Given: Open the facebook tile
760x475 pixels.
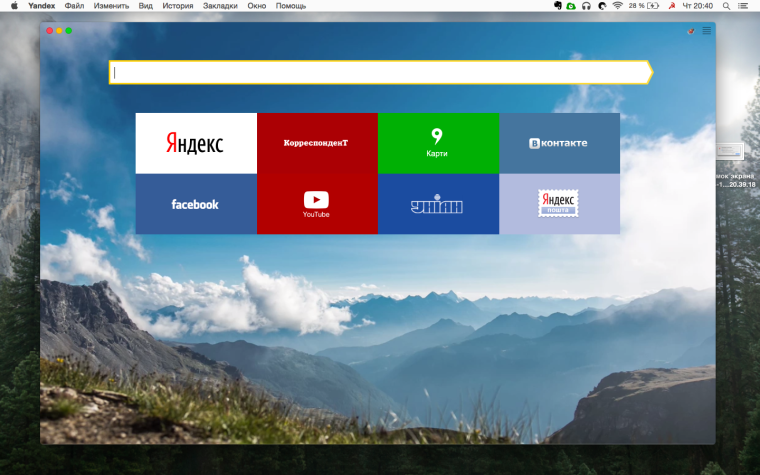Looking at the screenshot, I should tap(196, 204).
